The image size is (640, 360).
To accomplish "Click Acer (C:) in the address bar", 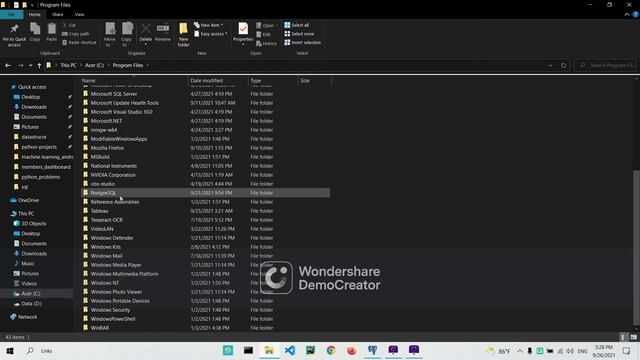I will [x=95, y=65].
